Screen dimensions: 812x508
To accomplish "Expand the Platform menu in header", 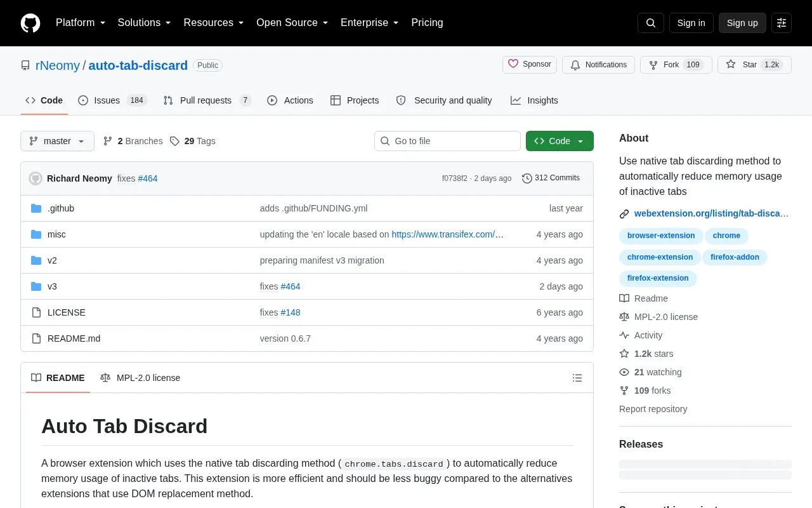I will [x=81, y=23].
